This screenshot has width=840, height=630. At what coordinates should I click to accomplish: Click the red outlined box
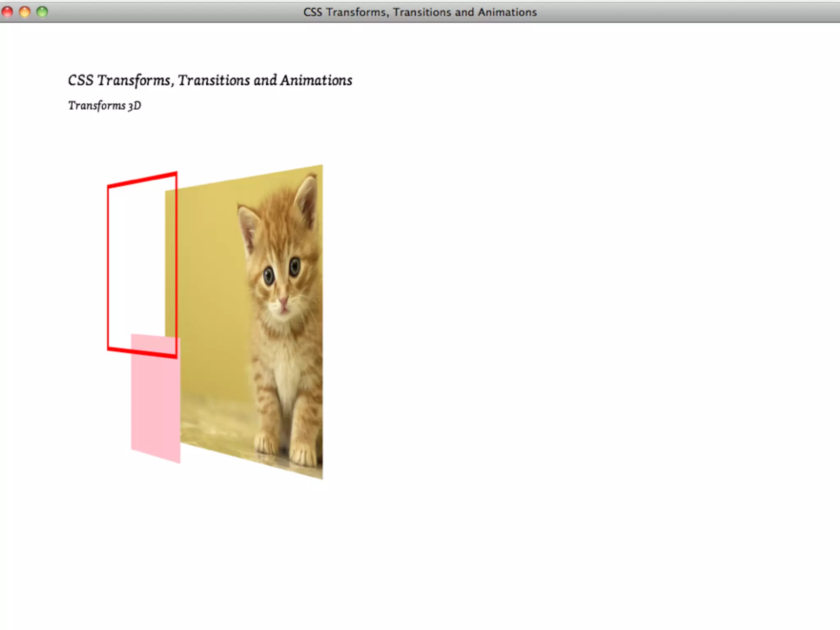click(x=142, y=265)
